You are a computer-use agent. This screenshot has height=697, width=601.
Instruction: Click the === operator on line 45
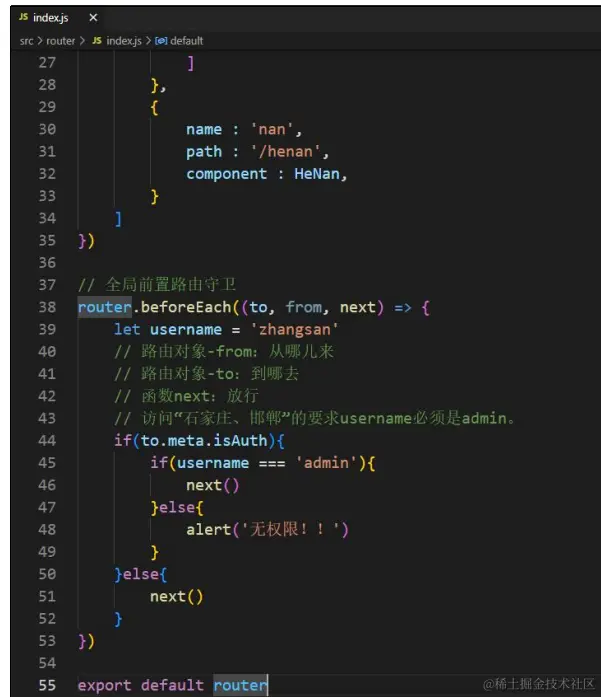point(272,463)
